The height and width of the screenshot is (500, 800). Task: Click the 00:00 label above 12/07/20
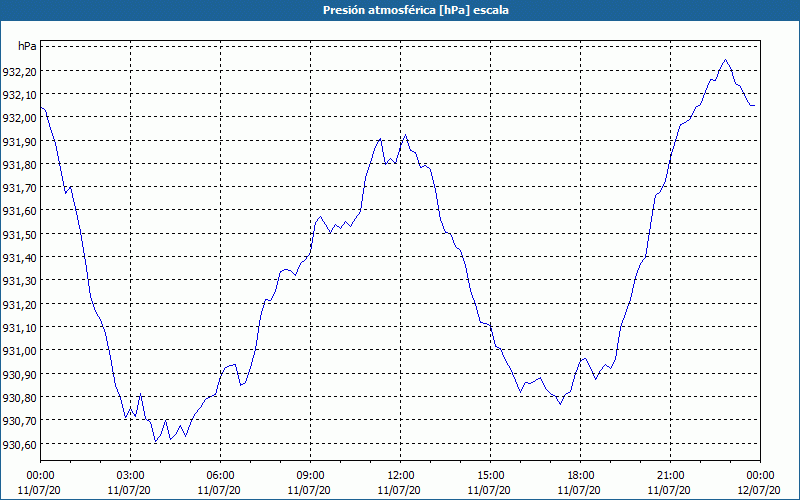pyautogui.click(x=760, y=476)
